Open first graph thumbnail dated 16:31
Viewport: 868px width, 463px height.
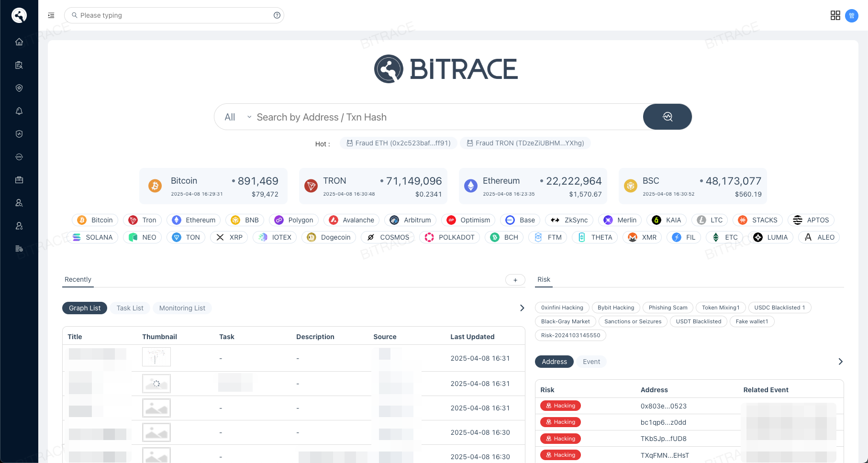(156, 357)
